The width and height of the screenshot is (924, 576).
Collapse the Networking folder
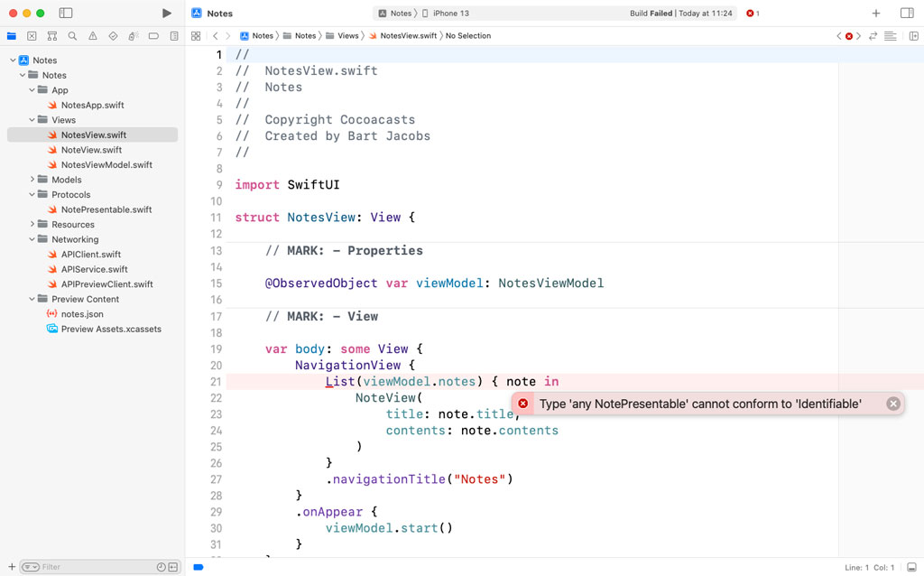pos(32,239)
